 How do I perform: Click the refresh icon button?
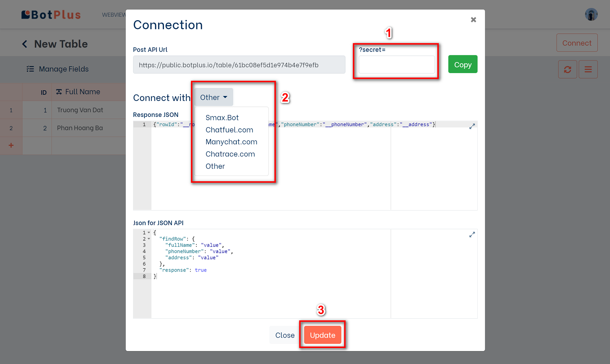[567, 69]
